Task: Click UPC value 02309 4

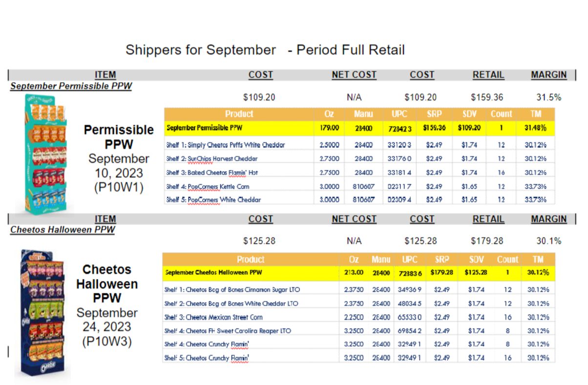Action: (399, 200)
